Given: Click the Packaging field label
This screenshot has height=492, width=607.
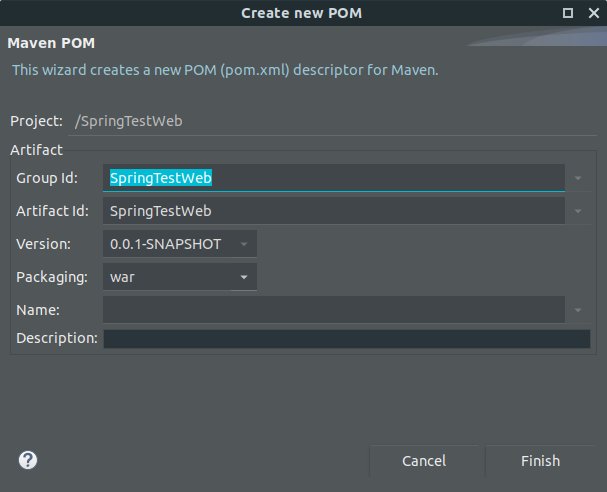Looking at the screenshot, I should pos(52,277).
